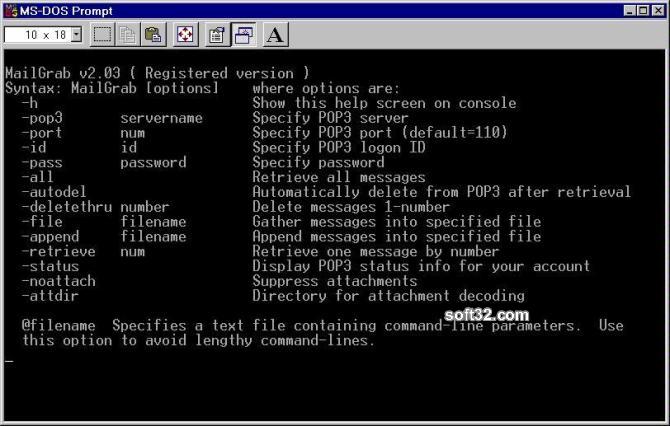Click the 'Syntax: MailGrab [options]' text
Screen dimensions: 670x426
112,88
